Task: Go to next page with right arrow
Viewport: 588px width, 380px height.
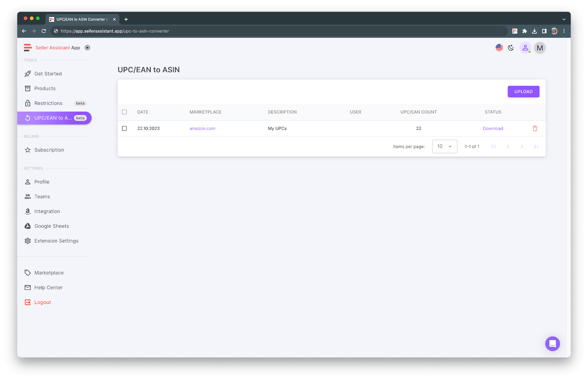Action: pos(522,146)
